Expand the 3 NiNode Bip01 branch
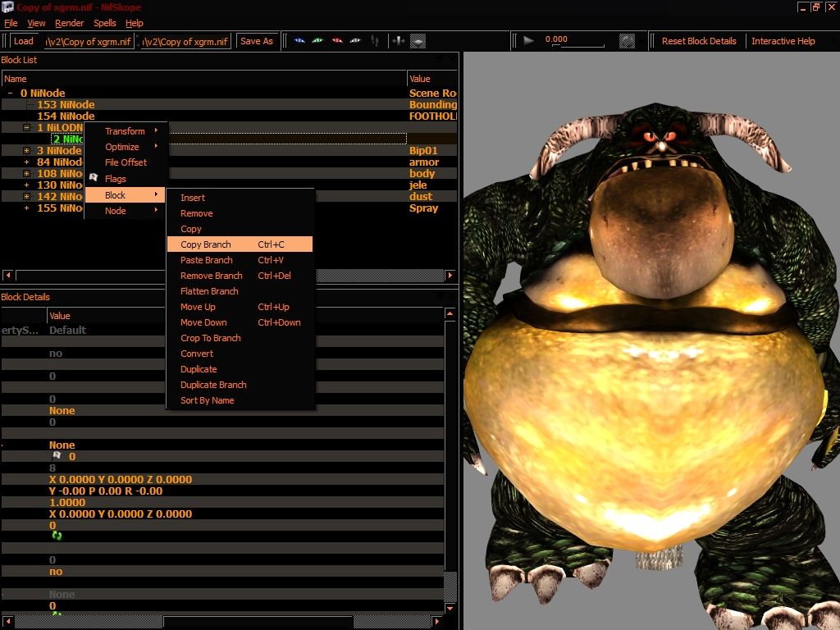Image resolution: width=840 pixels, height=630 pixels. coord(27,151)
